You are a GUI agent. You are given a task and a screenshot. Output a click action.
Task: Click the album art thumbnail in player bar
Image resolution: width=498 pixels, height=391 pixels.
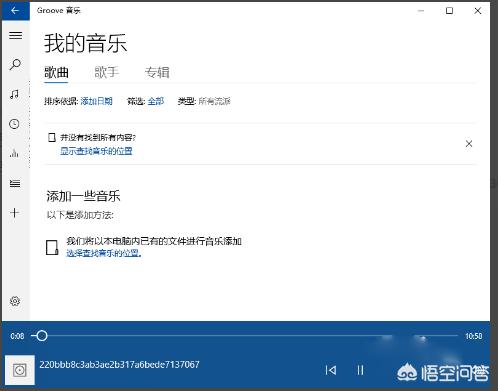click(x=20, y=370)
